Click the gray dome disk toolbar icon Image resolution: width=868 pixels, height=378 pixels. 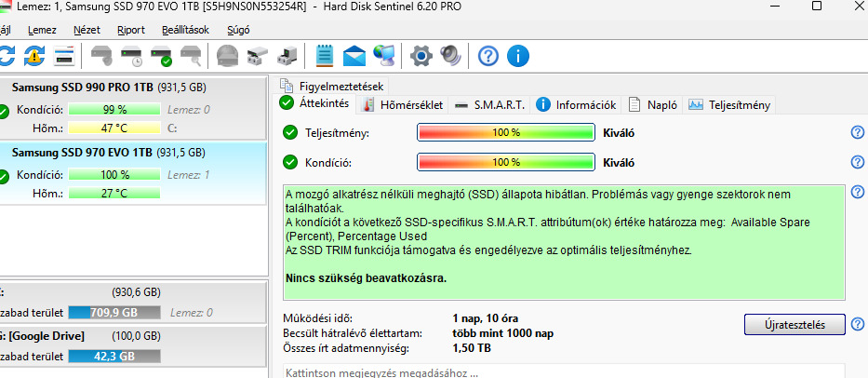click(226, 56)
